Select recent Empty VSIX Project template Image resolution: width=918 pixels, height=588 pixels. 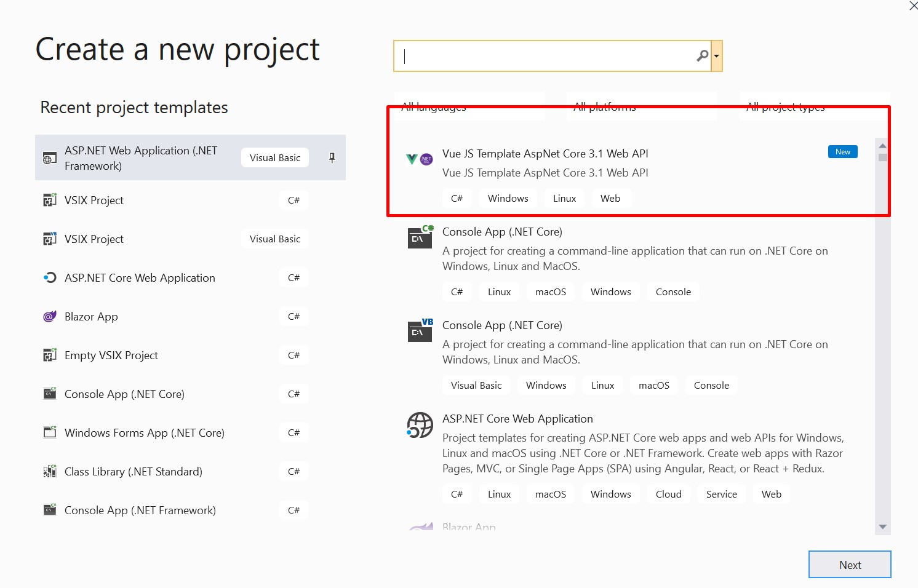(190, 355)
